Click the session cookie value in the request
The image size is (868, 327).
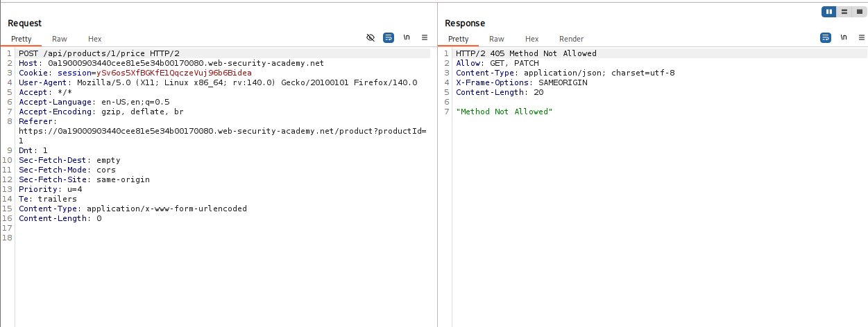173,73
